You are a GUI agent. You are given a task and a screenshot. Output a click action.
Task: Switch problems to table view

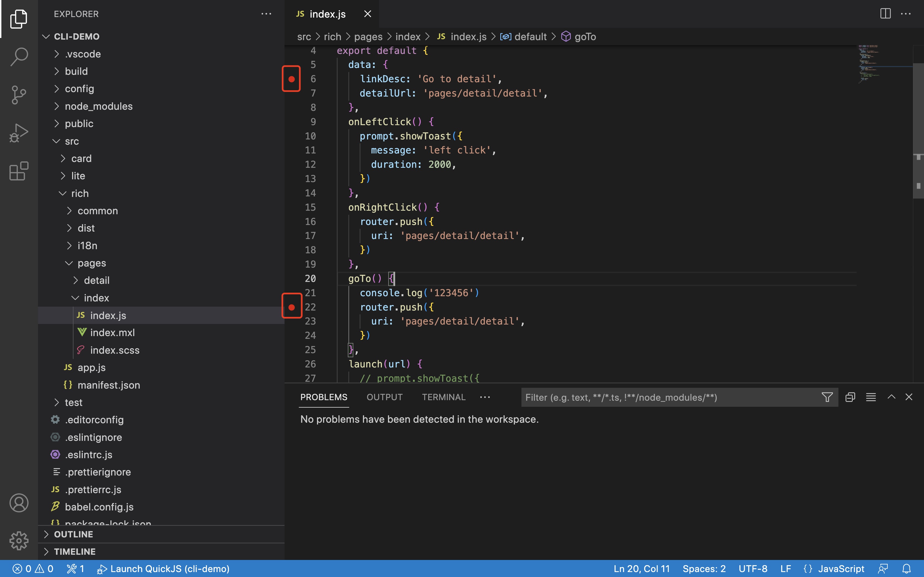pyautogui.click(x=871, y=397)
